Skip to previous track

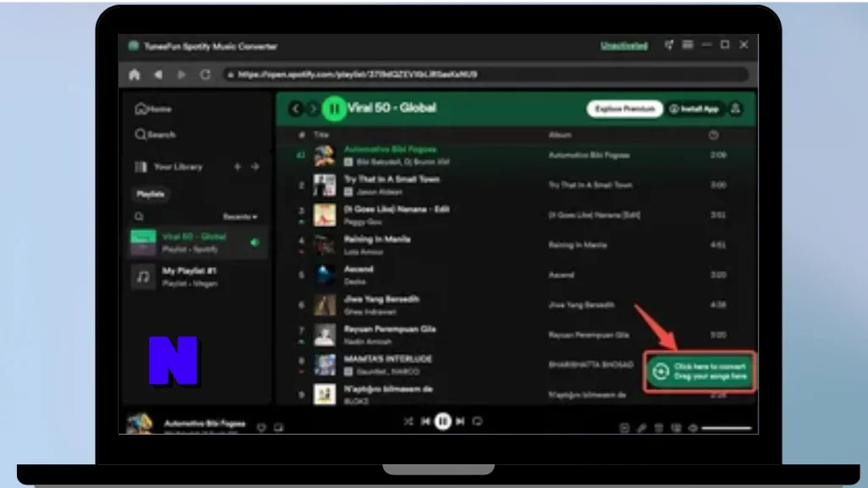point(426,422)
